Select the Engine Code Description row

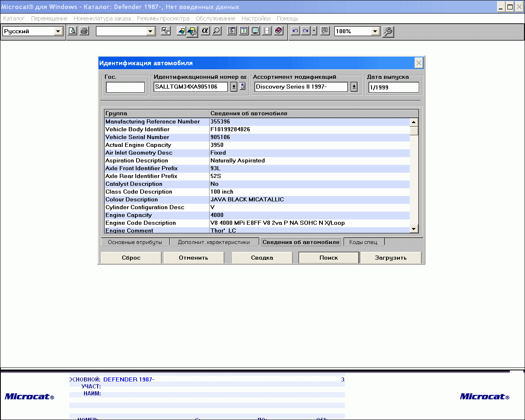[x=257, y=223]
